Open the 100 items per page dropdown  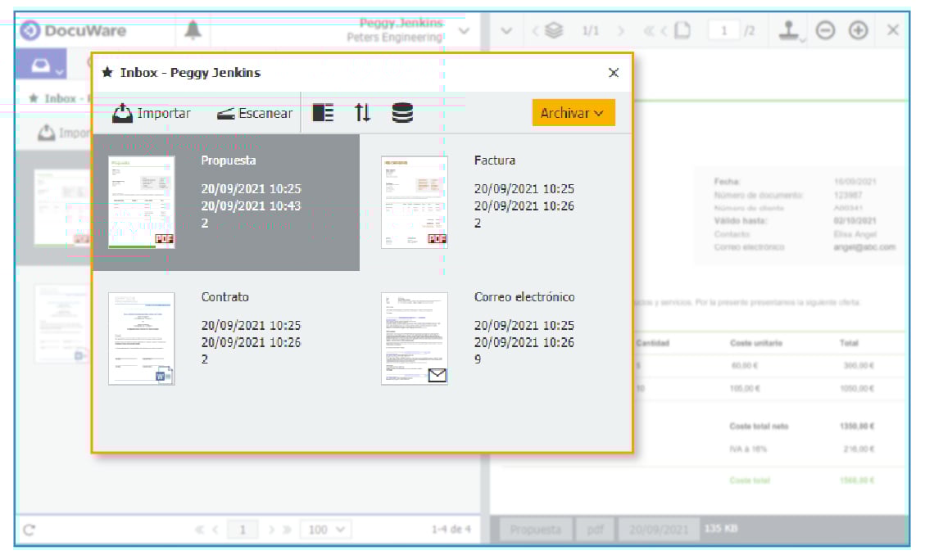point(325,530)
